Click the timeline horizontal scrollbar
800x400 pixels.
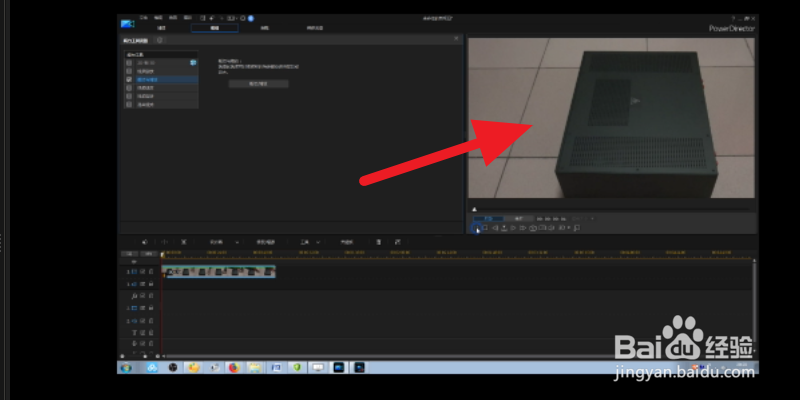[x=457, y=356]
